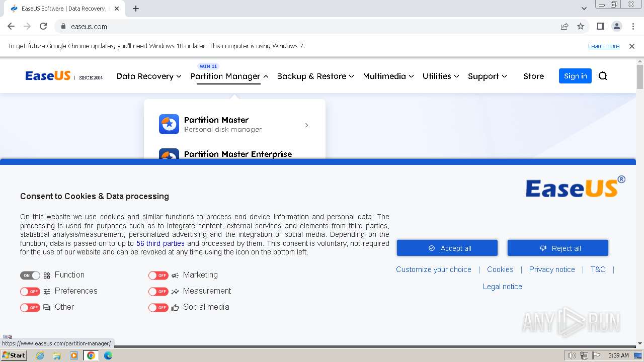Close the EaseUS Software browser tab

tap(117, 9)
